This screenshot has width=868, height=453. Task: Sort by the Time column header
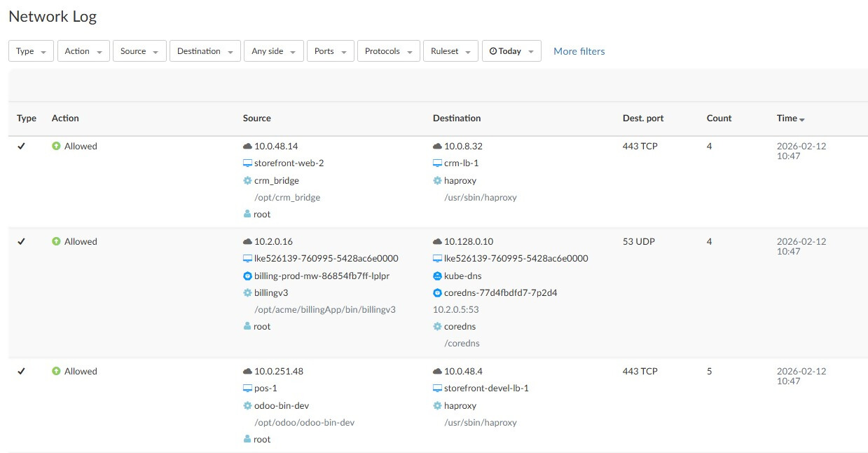(x=790, y=119)
